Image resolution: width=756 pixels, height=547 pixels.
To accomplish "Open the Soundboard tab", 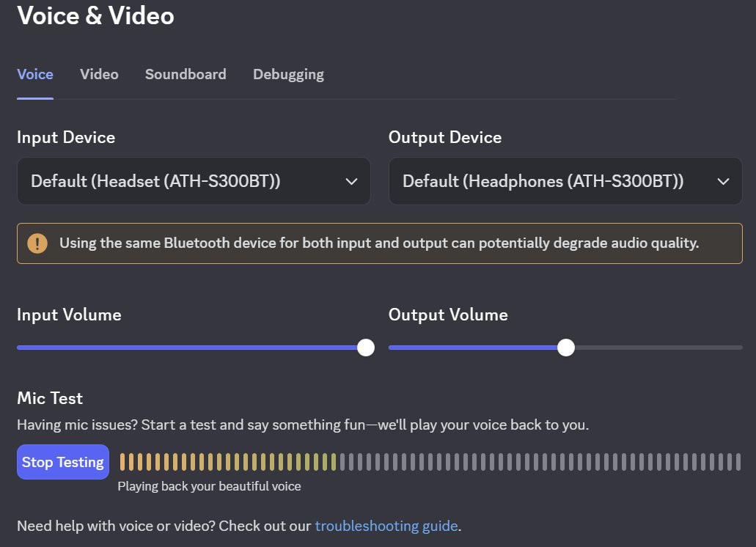I will 186,74.
